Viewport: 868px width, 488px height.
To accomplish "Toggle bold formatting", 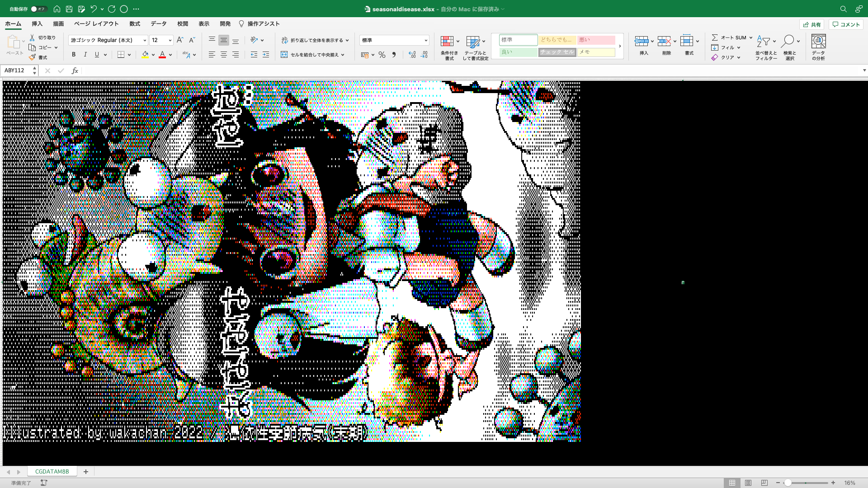I will [74, 55].
